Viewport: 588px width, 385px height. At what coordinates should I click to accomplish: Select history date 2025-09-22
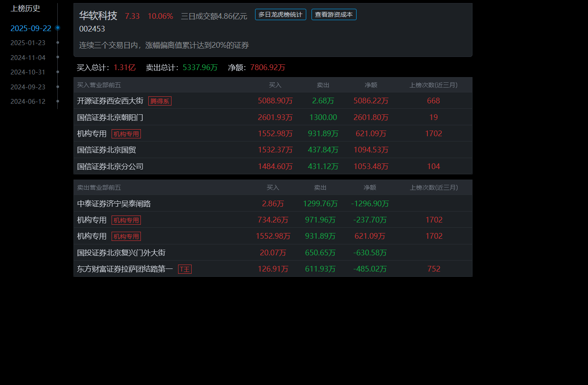click(x=31, y=28)
